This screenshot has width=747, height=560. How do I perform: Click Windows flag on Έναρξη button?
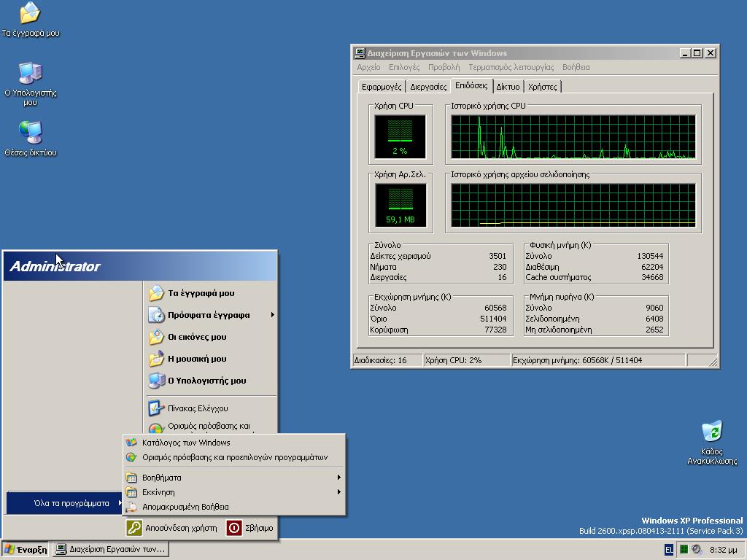point(9,550)
